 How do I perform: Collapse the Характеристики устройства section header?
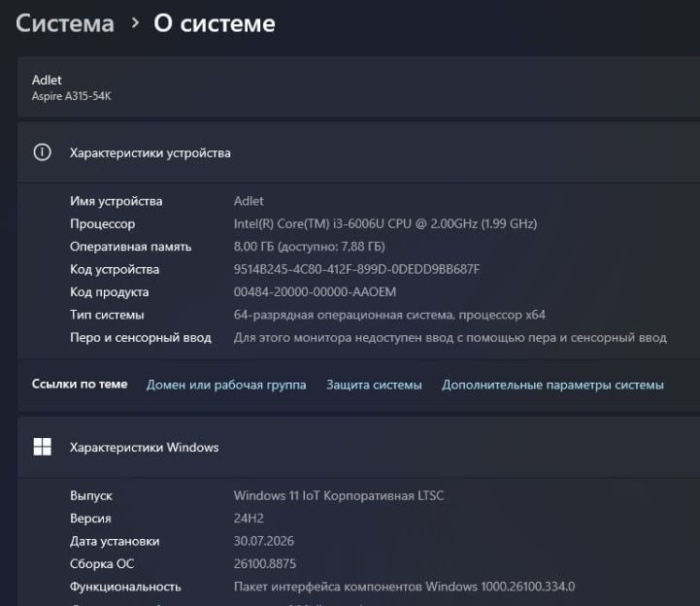[x=358, y=152]
